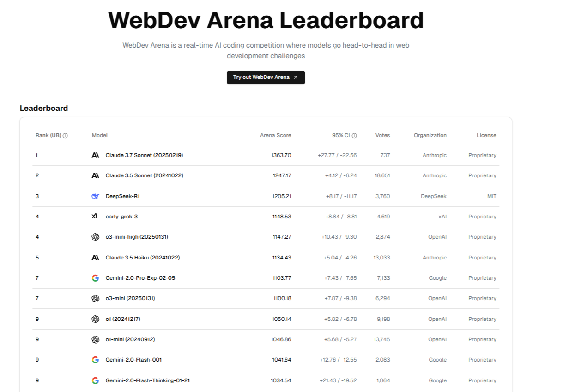Select the Claude 3.7 Sonnet (20250219) model name

coord(145,155)
